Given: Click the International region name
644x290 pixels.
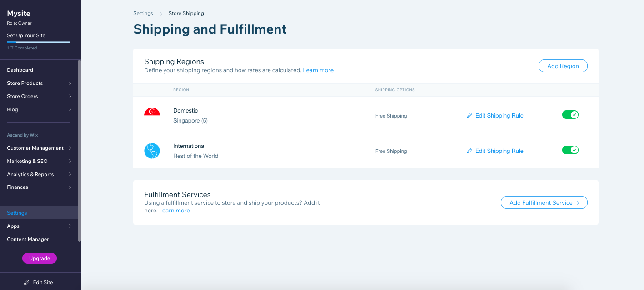Looking at the screenshot, I should (x=189, y=146).
